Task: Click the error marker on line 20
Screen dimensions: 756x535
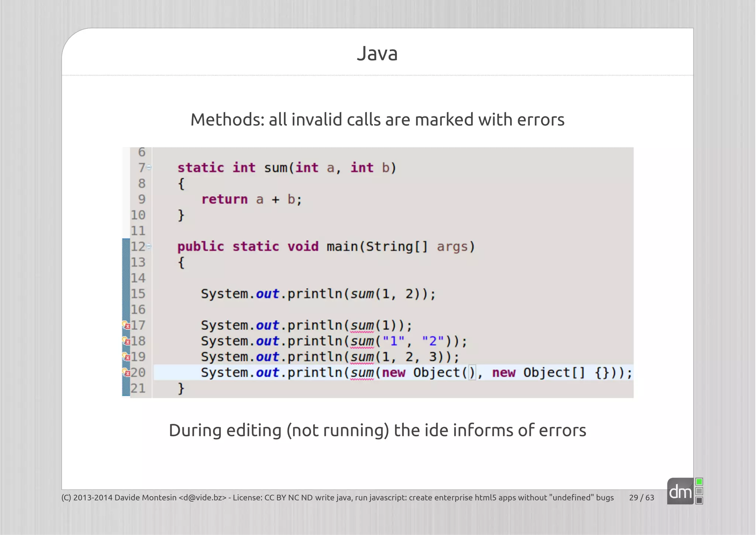Action: point(126,372)
